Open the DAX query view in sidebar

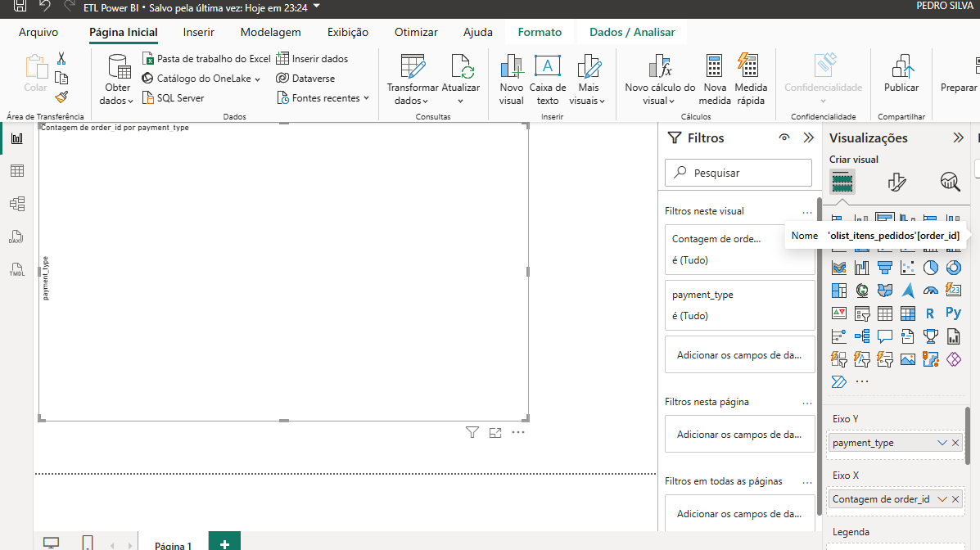click(16, 237)
